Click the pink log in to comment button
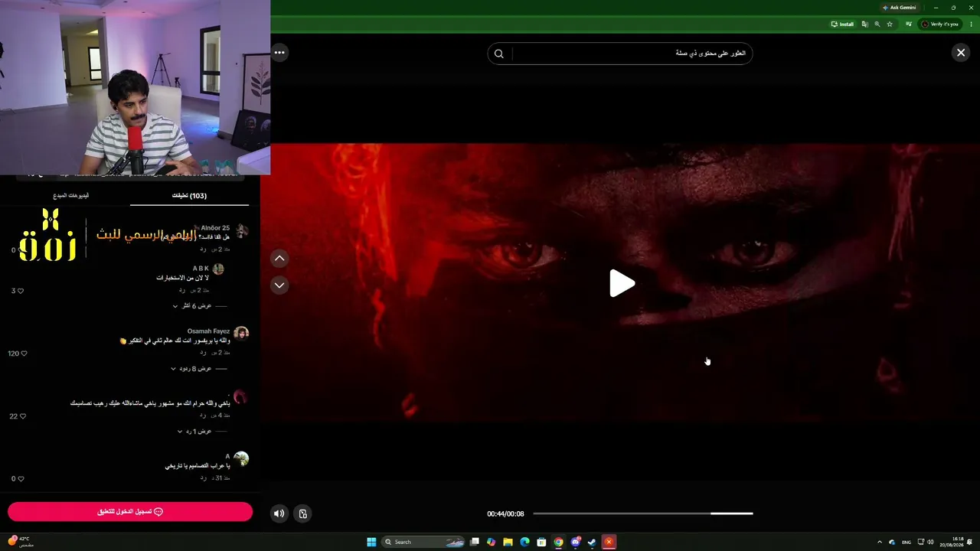The image size is (980, 551). click(x=130, y=511)
